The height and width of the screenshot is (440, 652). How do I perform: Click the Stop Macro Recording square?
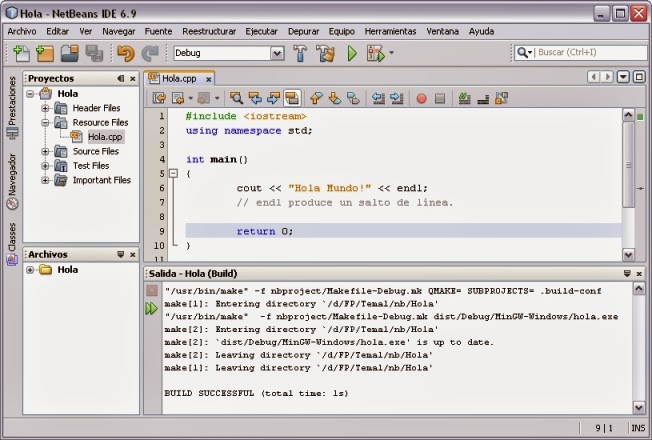440,99
